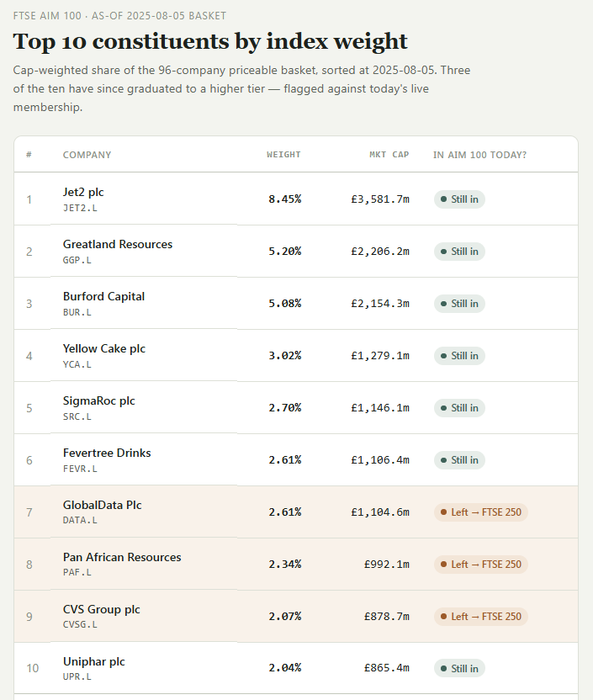Select the Yellow Cake plc name
Viewport: 593px width, 700px height.
click(104, 348)
